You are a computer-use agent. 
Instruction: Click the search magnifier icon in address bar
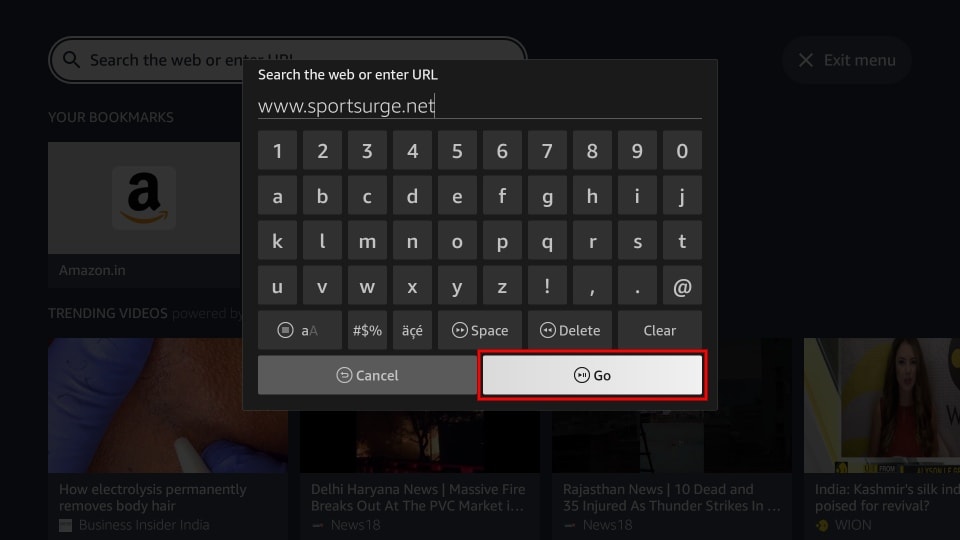pos(72,59)
